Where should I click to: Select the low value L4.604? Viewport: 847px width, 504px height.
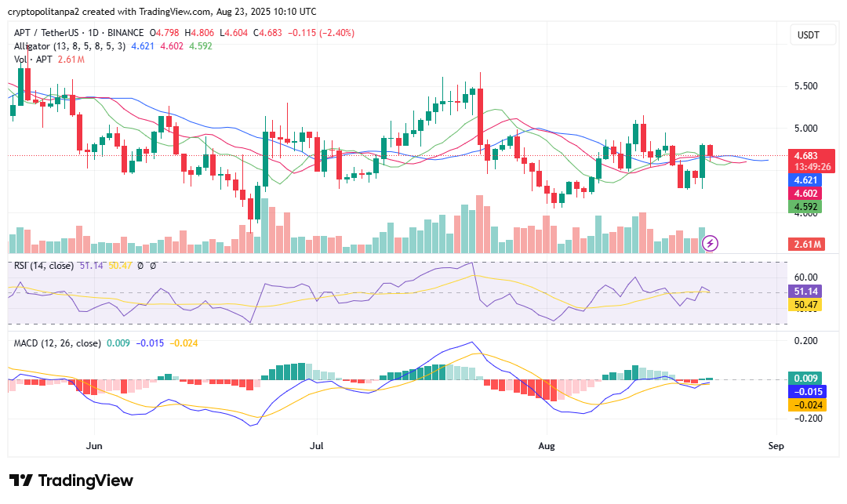pyautogui.click(x=234, y=33)
